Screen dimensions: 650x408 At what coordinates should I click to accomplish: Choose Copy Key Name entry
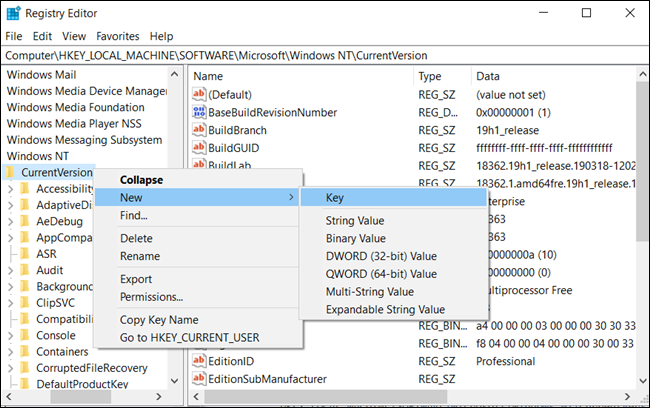[x=159, y=320]
